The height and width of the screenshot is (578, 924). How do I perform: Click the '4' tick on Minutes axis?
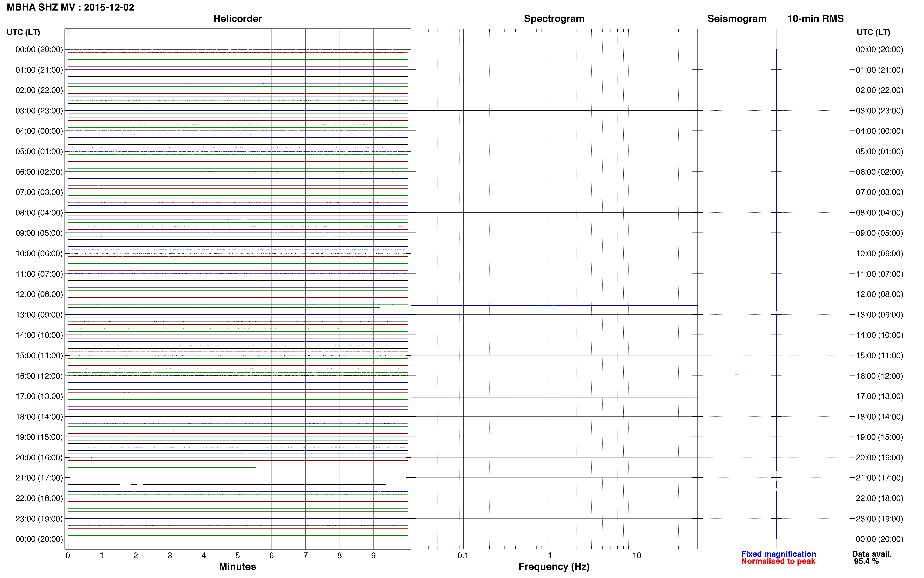[x=204, y=555]
